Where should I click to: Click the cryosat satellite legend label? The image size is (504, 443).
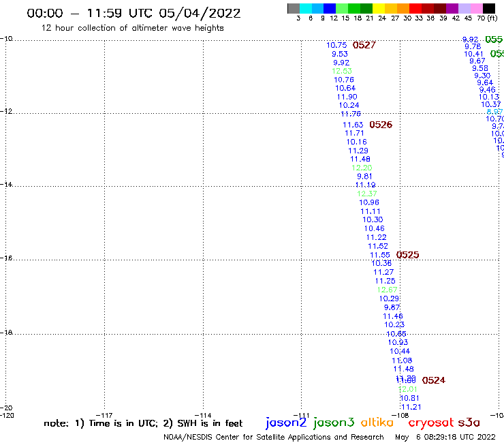pos(431,423)
